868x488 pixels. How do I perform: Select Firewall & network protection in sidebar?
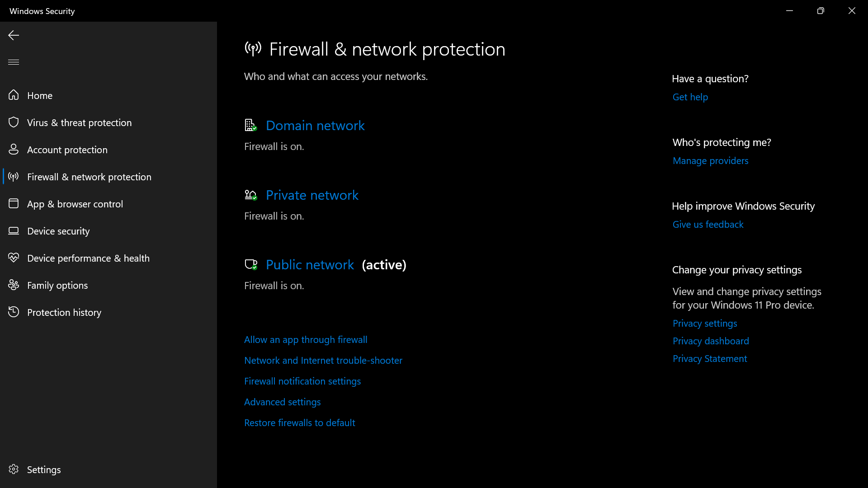click(89, 177)
